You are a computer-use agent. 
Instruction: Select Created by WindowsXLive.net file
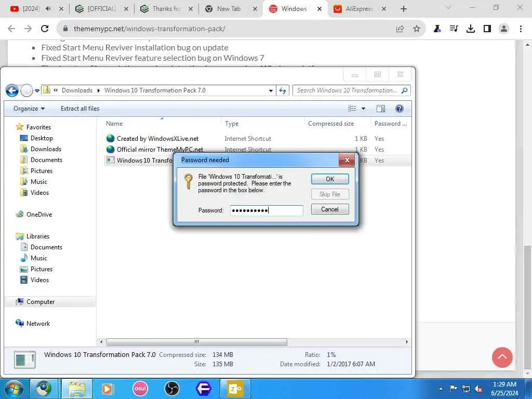pyautogui.click(x=158, y=138)
